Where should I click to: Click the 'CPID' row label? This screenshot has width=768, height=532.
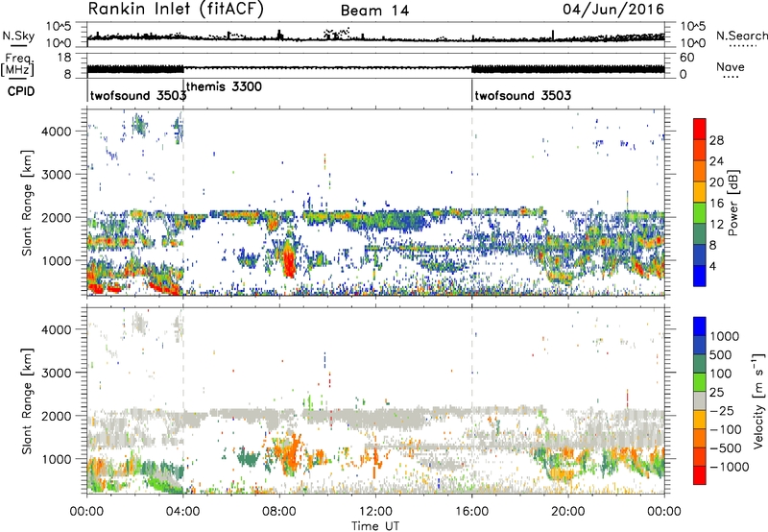(x=21, y=91)
